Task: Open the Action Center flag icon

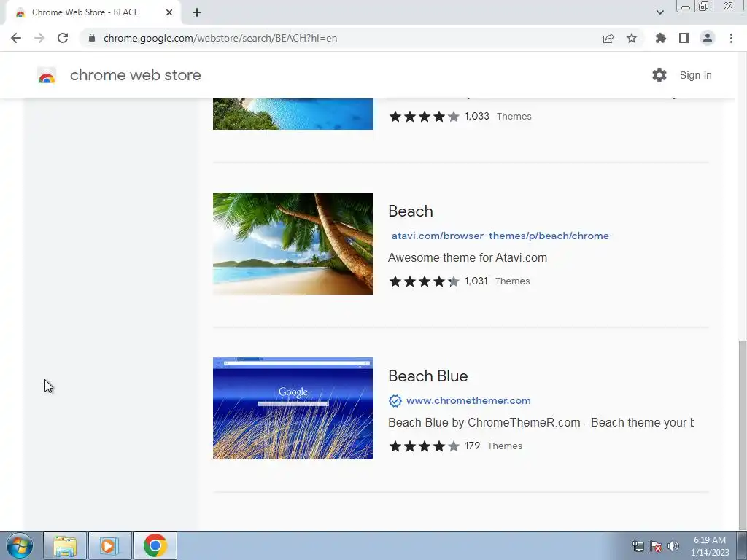Action: [x=656, y=546]
